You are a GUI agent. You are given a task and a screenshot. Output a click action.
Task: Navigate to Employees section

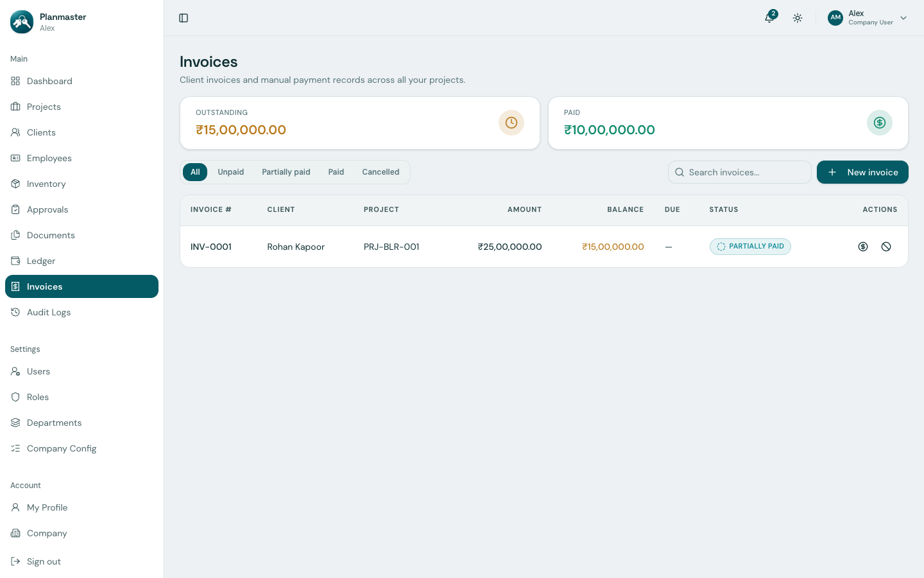pyautogui.click(x=81, y=158)
